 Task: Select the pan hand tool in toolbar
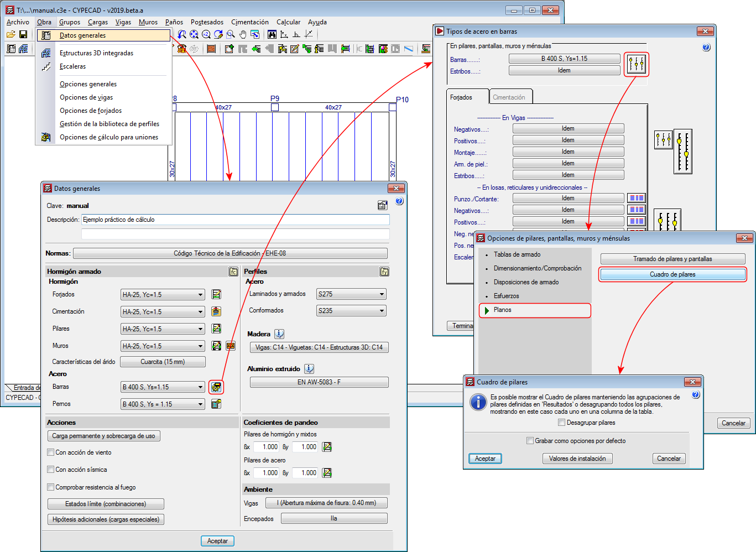click(242, 34)
